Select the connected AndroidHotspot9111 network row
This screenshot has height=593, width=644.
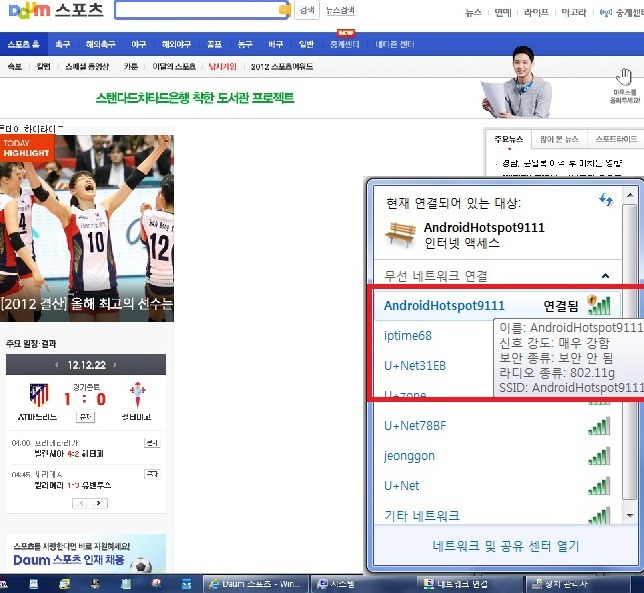click(x=497, y=306)
